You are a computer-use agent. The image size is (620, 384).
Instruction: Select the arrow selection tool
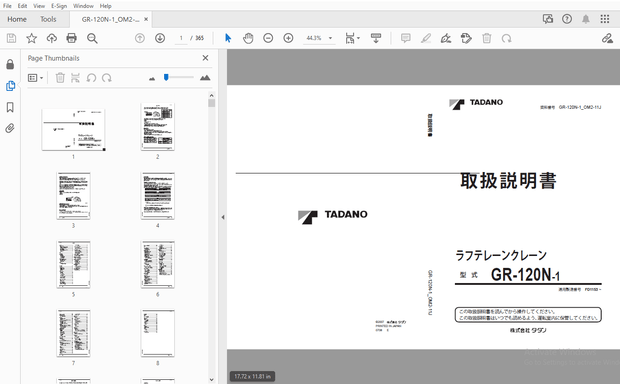coord(228,38)
